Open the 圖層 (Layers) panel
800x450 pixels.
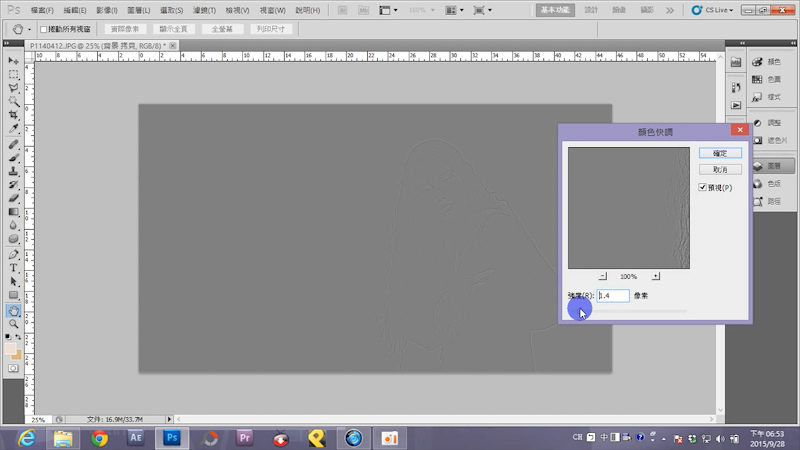pos(774,166)
